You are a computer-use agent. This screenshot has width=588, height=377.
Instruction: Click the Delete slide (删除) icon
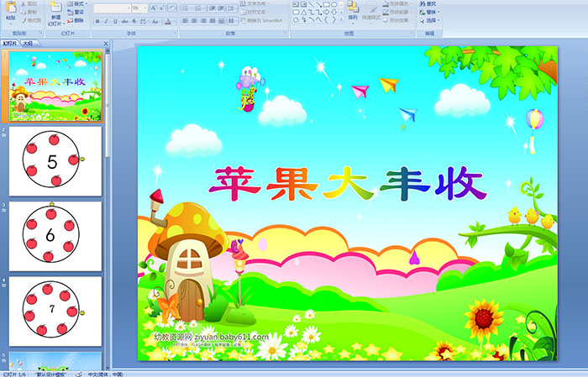pos(76,20)
